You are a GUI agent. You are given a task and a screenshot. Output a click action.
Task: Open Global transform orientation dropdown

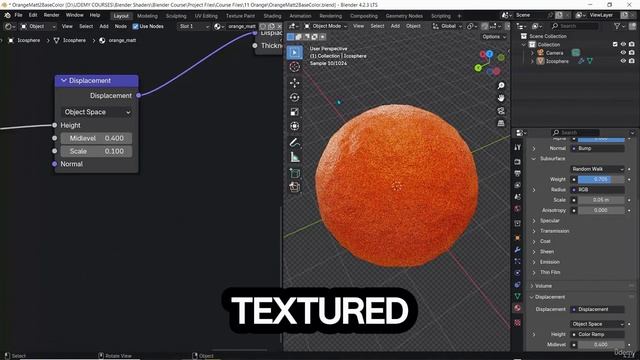tap(447, 26)
